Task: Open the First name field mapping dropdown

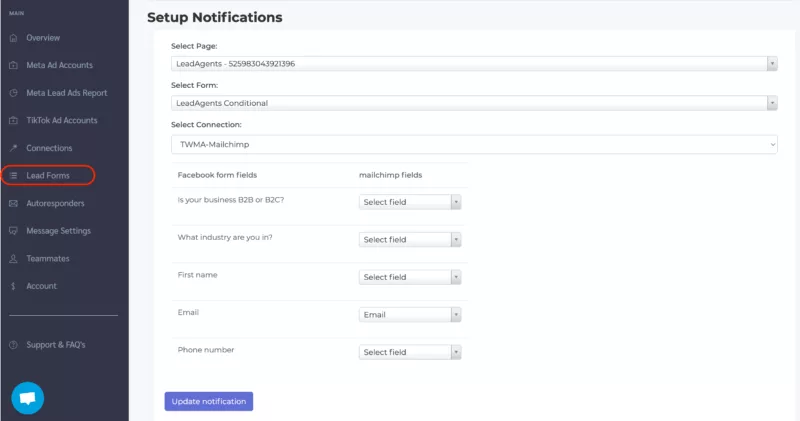Action: tap(409, 277)
